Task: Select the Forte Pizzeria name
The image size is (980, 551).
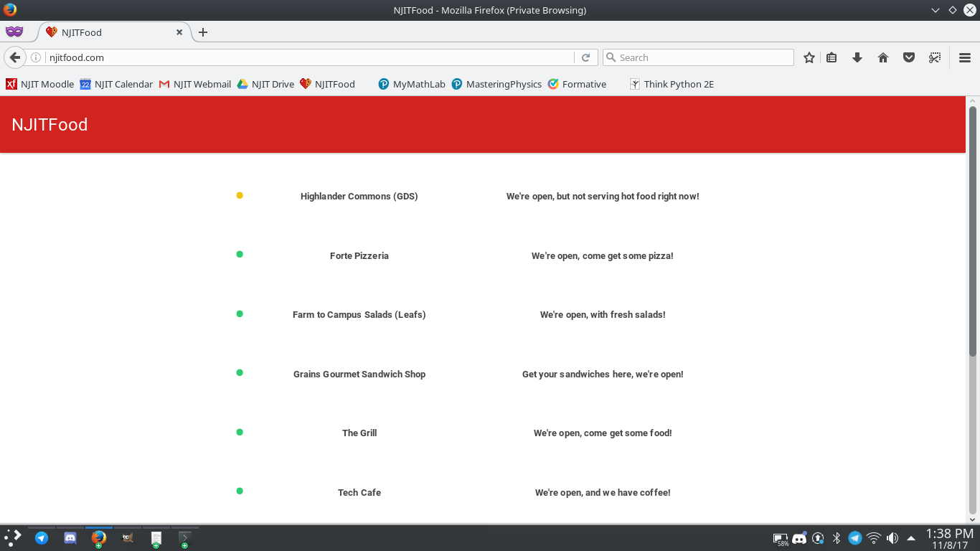Action: 359,255
